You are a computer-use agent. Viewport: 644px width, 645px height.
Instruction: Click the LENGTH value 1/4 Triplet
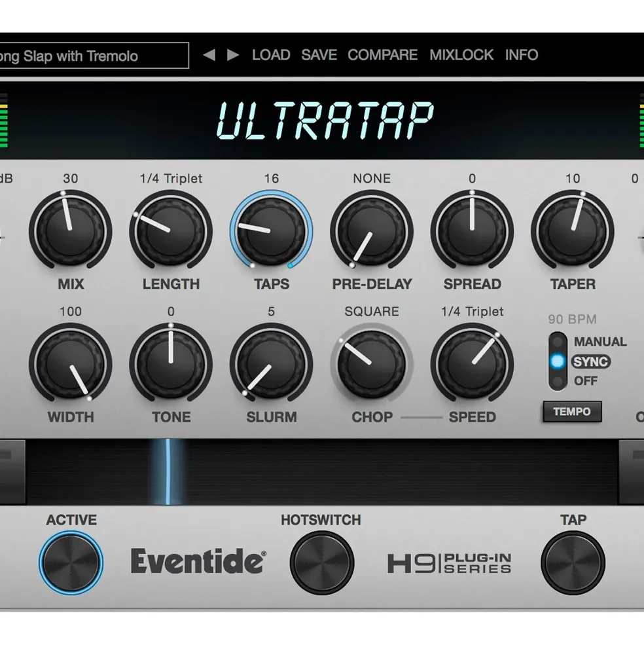(x=171, y=179)
